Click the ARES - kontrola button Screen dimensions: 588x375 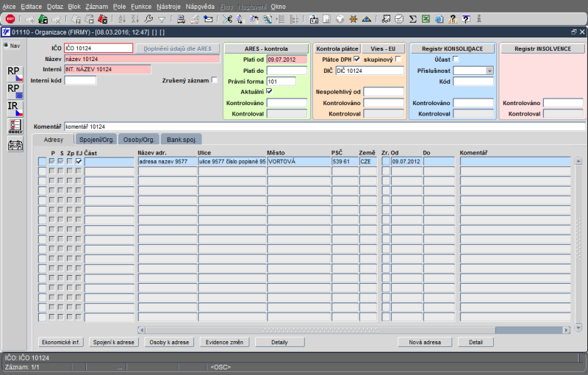[266, 49]
